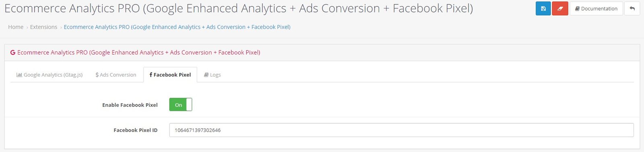Switch to the Ads Conversion tab
This screenshot has width=644, height=152.
point(116,75)
